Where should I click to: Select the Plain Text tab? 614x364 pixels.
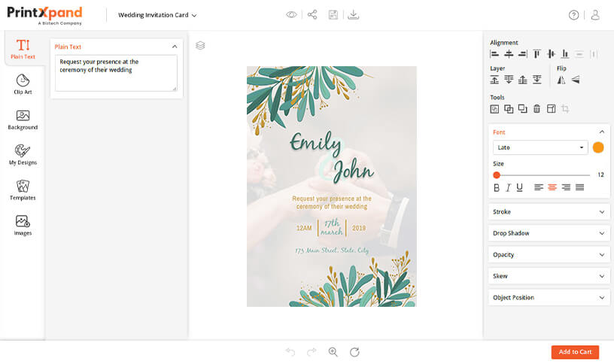(23, 49)
